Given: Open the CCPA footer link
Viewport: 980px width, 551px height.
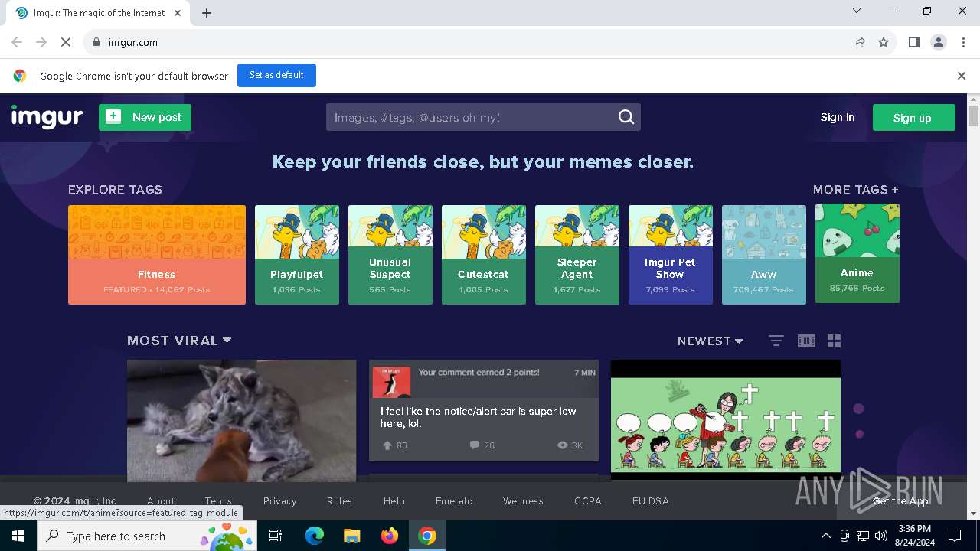Looking at the screenshot, I should [588, 501].
